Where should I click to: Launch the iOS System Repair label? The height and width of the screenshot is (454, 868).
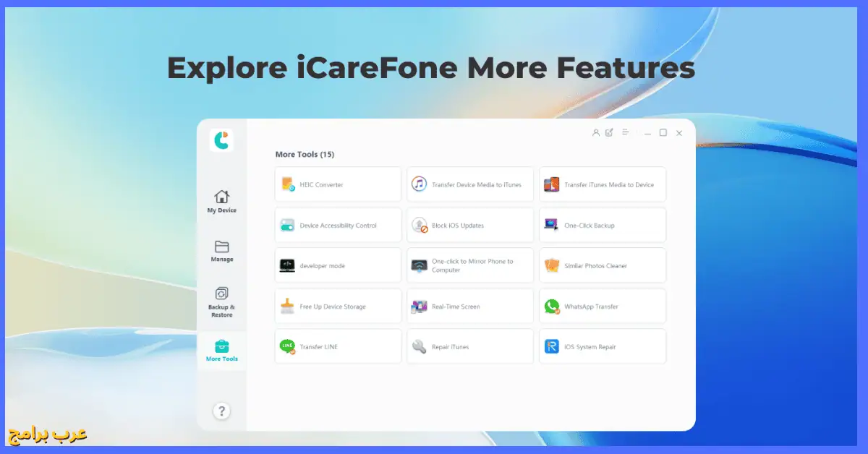point(590,347)
